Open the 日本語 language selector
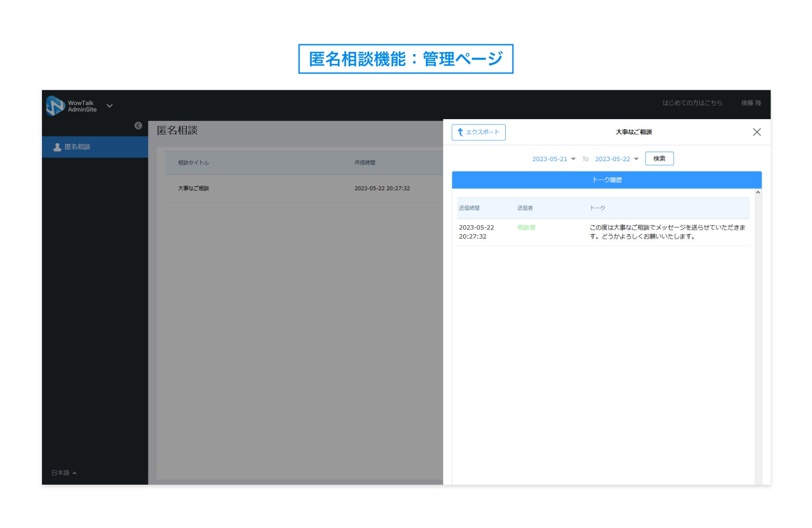Image resolution: width=812 pixels, height=528 pixels. tap(64, 472)
